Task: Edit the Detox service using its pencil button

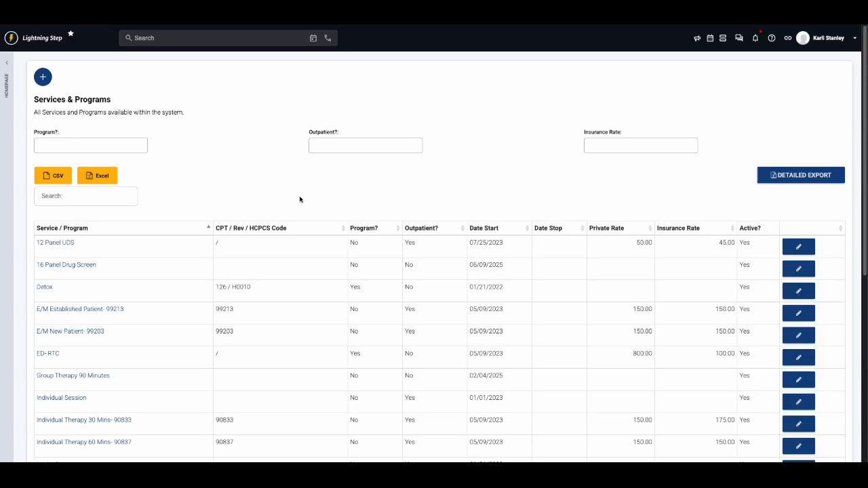Action: click(798, 290)
